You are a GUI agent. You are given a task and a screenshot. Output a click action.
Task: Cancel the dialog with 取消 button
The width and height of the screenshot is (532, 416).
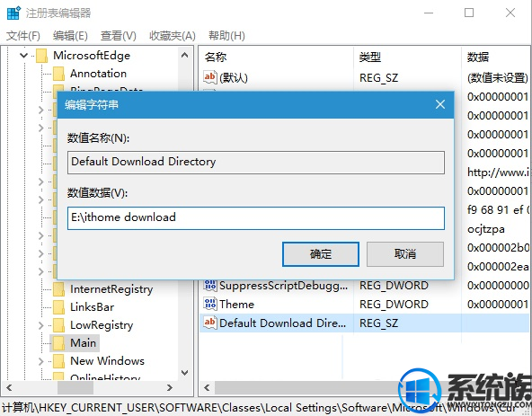pos(405,253)
